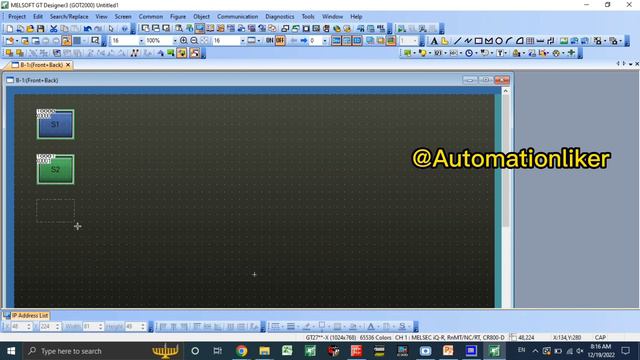Zoom out with the magnifier minus icon
640x360 pixels.
194,41
